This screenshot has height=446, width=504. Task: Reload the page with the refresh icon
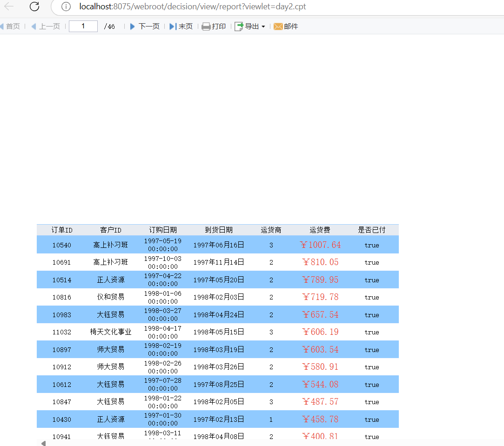click(34, 7)
